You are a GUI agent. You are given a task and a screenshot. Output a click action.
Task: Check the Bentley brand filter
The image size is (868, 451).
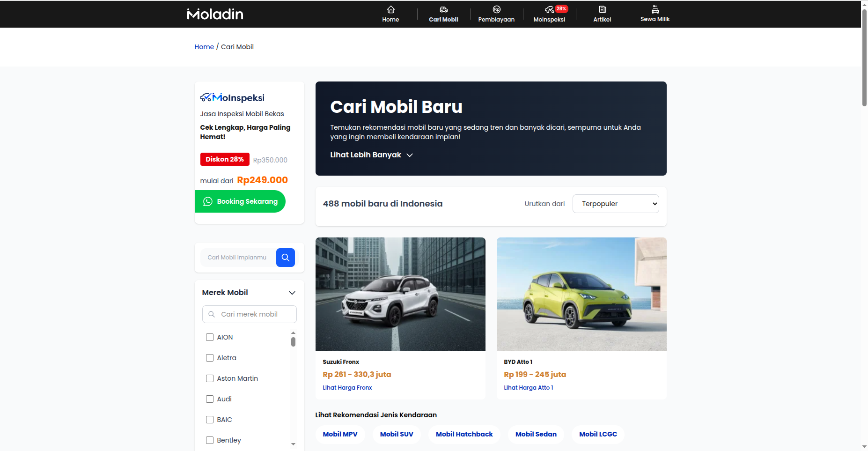point(210,440)
